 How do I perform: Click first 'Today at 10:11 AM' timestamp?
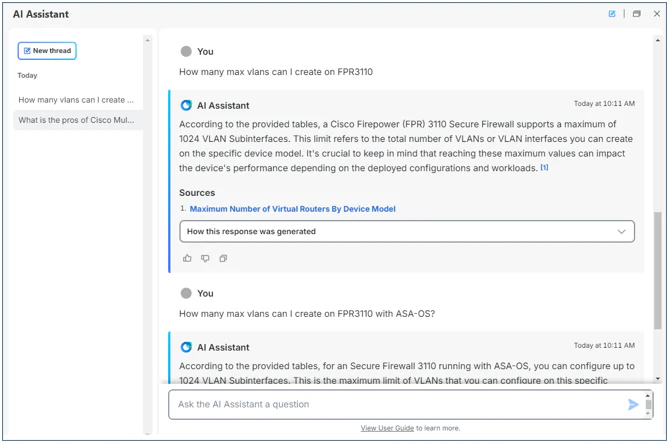pyautogui.click(x=604, y=103)
